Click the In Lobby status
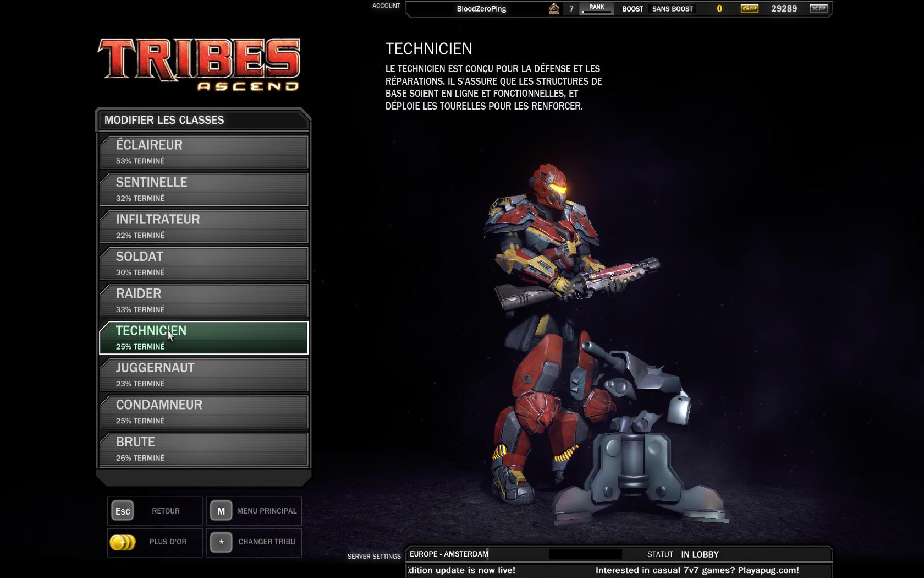 point(700,554)
